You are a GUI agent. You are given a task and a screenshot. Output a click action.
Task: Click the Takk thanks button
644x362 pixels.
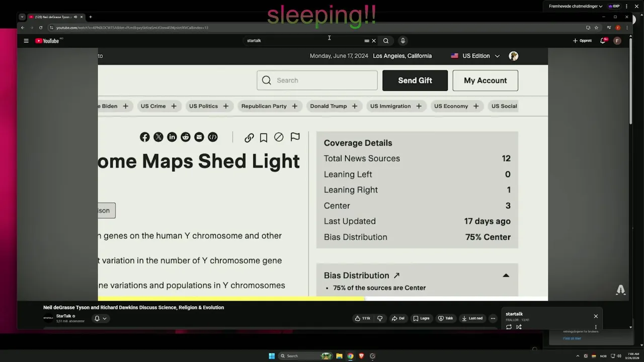[x=445, y=318]
